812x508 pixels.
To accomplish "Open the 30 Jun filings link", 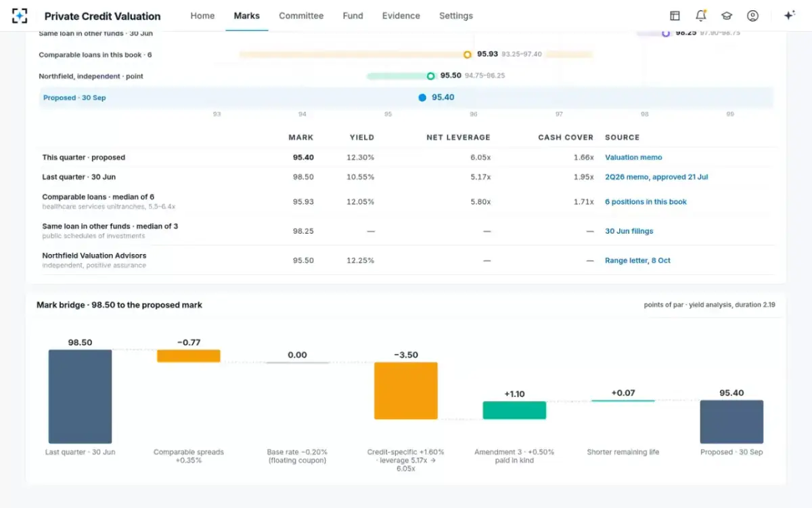I will click(629, 231).
